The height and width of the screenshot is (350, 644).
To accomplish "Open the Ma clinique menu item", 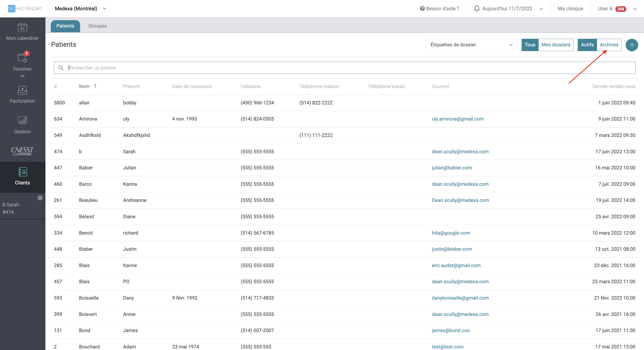I will coord(570,9).
